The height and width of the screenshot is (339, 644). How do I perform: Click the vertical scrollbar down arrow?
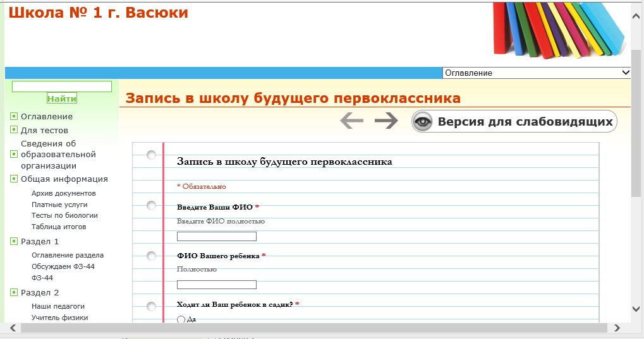coord(636,308)
